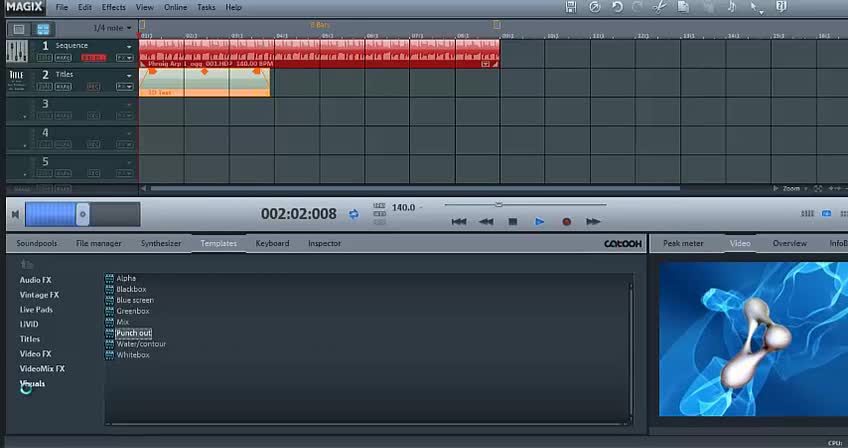848x448 pixels.
Task: Click the Title icon on track 2
Action: pos(17,80)
